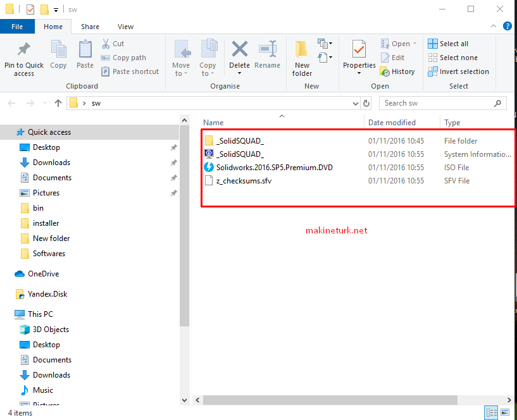Click the Edit icon in Open group
517x420 pixels.
click(x=385, y=58)
